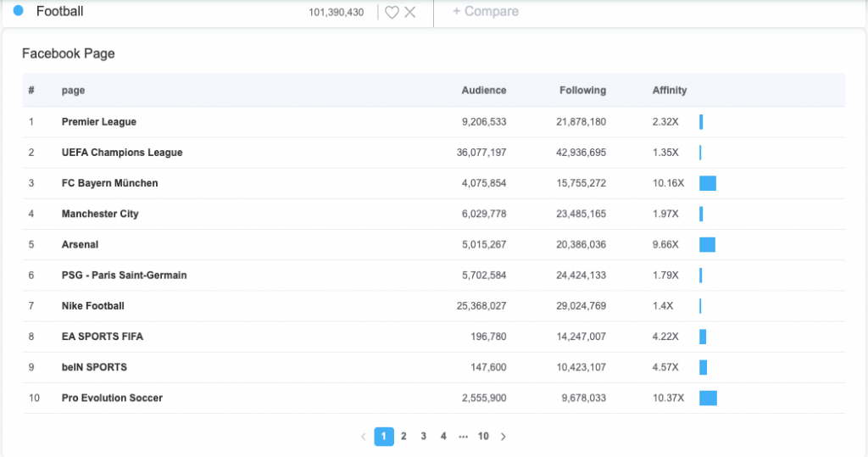Open the Manchester City page row

[433, 214]
